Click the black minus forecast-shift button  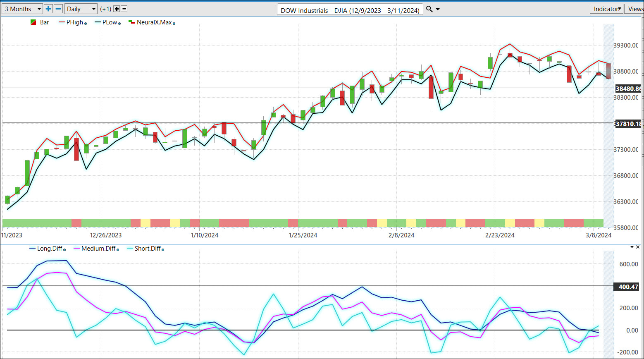coord(124,9)
